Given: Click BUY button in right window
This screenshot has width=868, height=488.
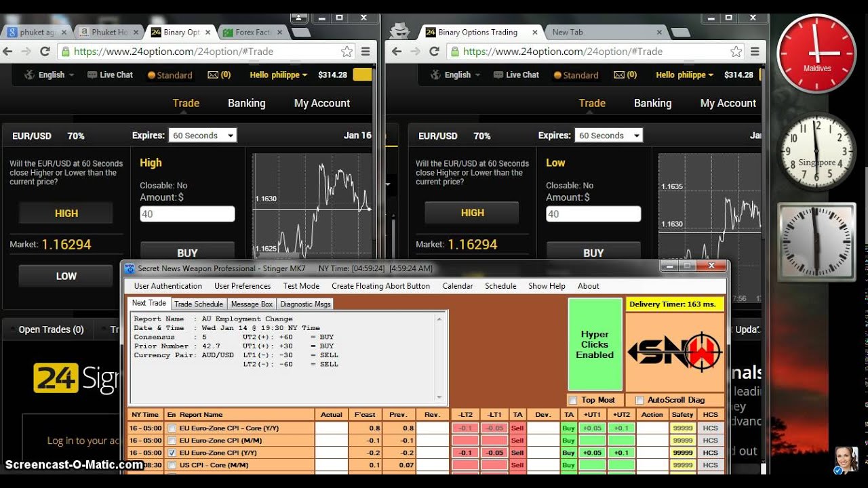Looking at the screenshot, I should tap(593, 252).
